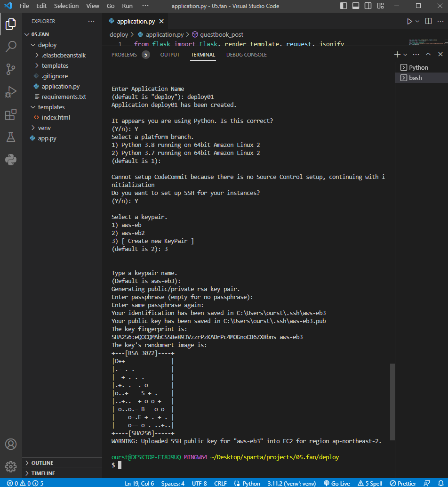Open app.py file

[62, 138]
